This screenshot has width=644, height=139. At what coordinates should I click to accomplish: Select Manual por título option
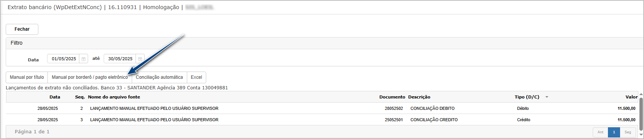coord(27,77)
